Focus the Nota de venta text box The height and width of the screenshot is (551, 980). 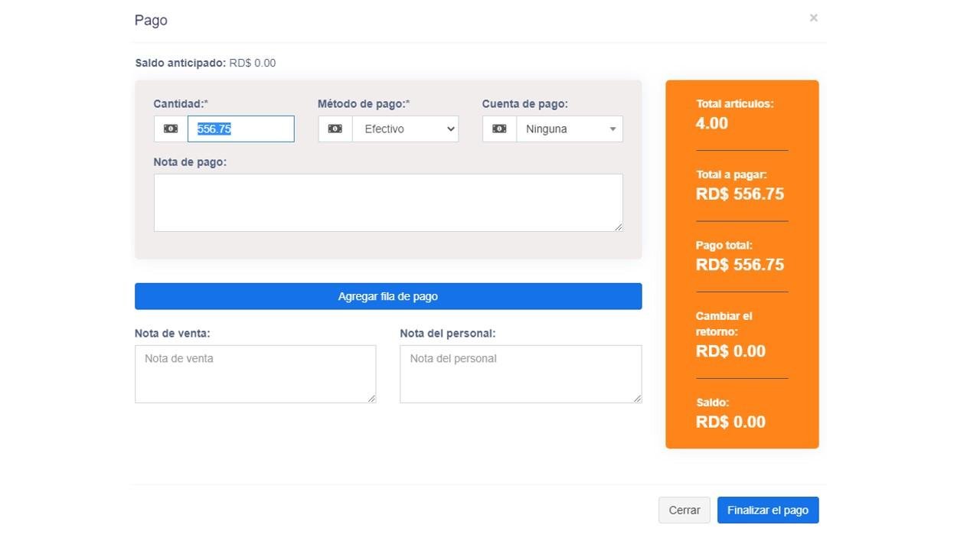[255, 373]
